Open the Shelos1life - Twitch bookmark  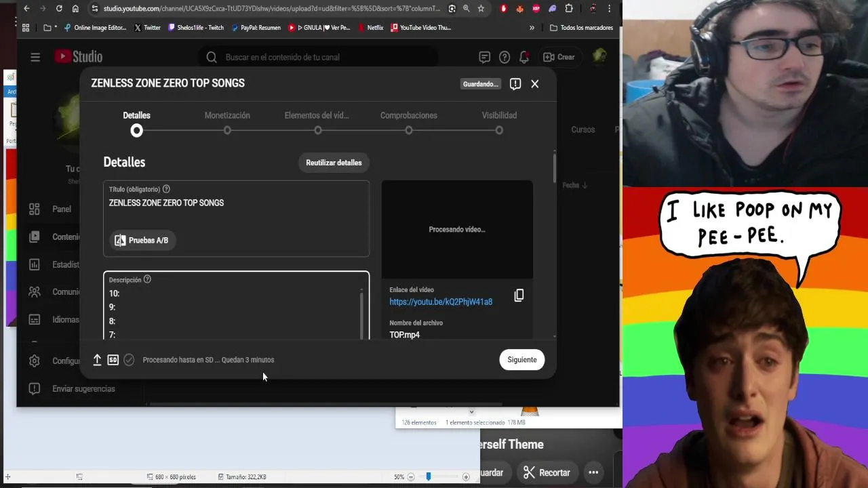tap(196, 28)
